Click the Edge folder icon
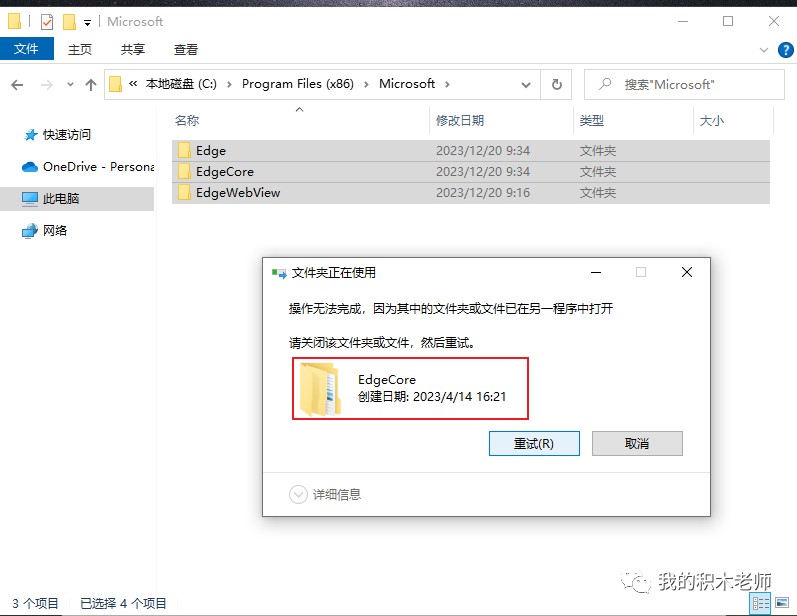Viewport: 797px width, 616px height. point(184,151)
